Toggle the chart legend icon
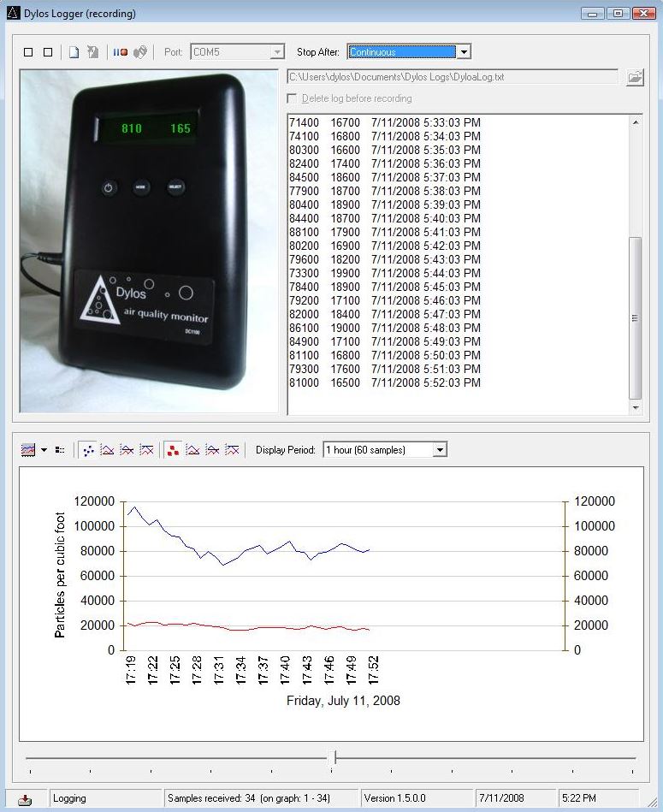 coord(60,449)
